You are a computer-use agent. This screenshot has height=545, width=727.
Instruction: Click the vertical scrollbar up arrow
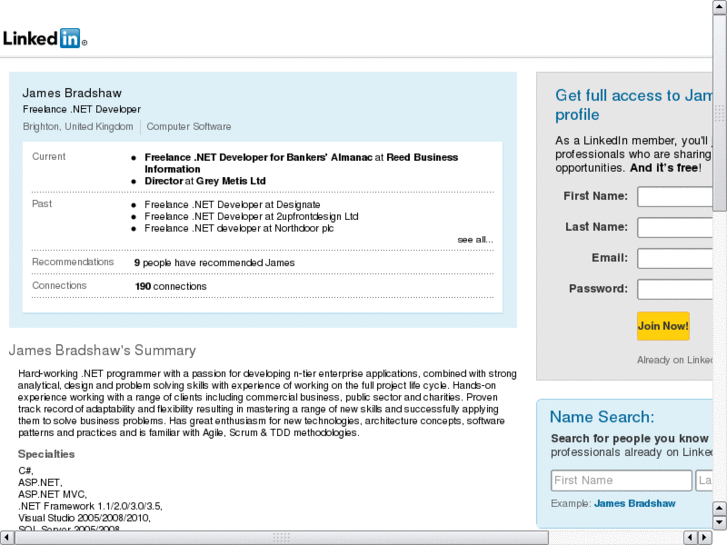click(x=719, y=8)
